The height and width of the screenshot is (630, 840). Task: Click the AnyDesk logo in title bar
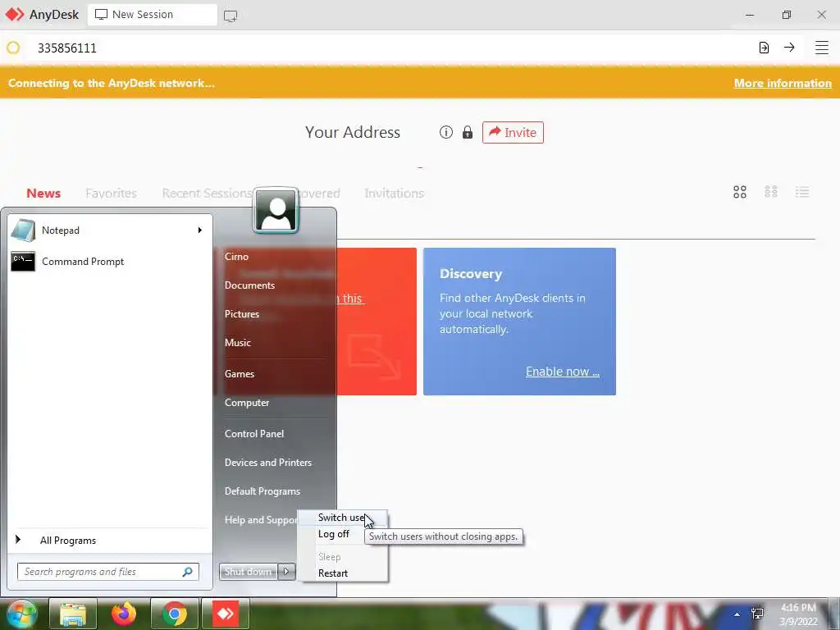(x=15, y=15)
